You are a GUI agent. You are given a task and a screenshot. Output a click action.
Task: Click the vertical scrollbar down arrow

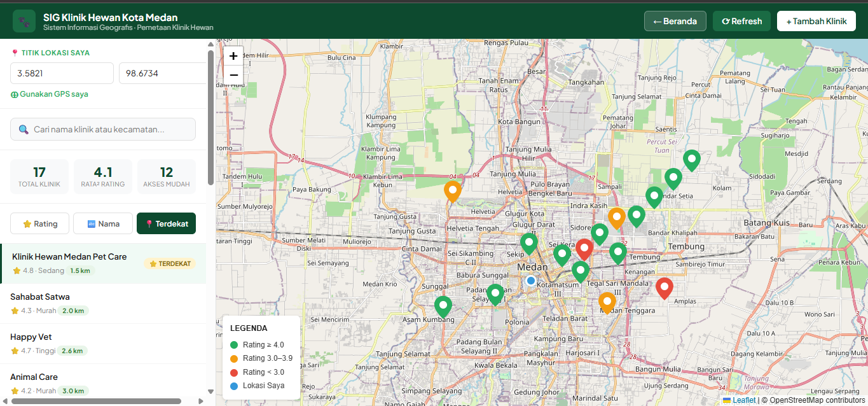click(210, 392)
